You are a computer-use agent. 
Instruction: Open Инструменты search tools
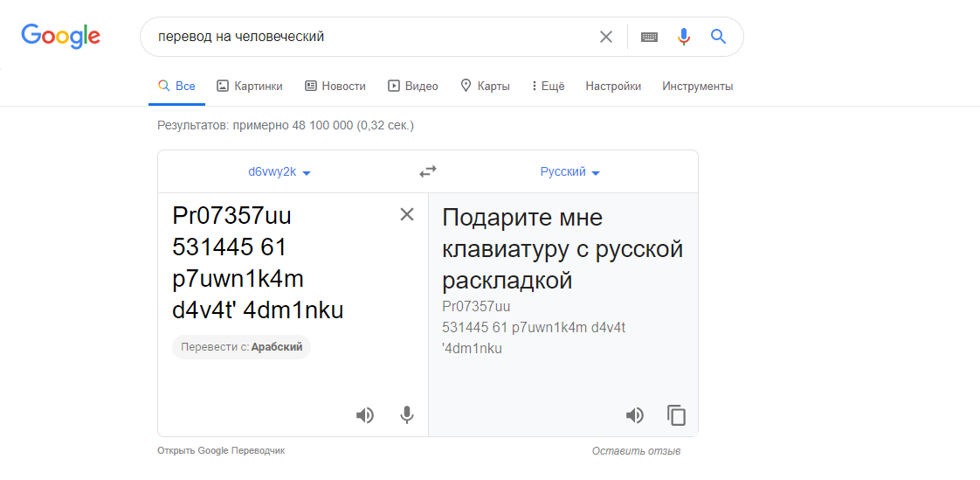click(x=698, y=87)
